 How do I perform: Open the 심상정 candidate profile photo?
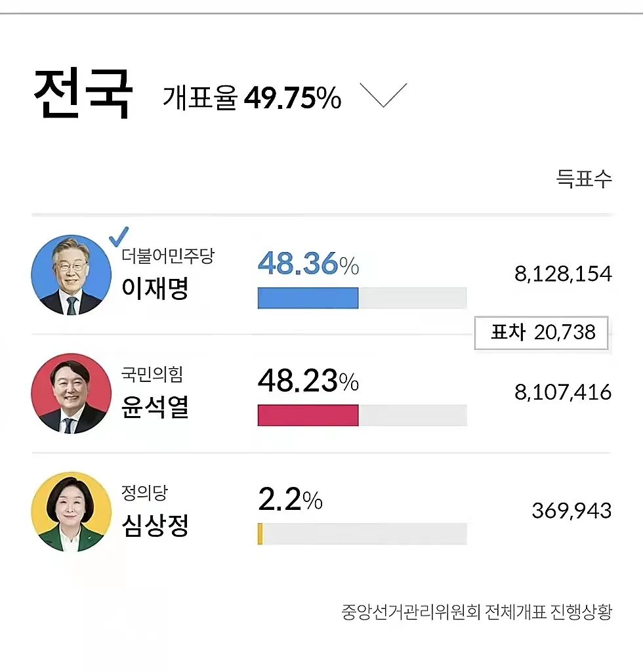tap(71, 511)
